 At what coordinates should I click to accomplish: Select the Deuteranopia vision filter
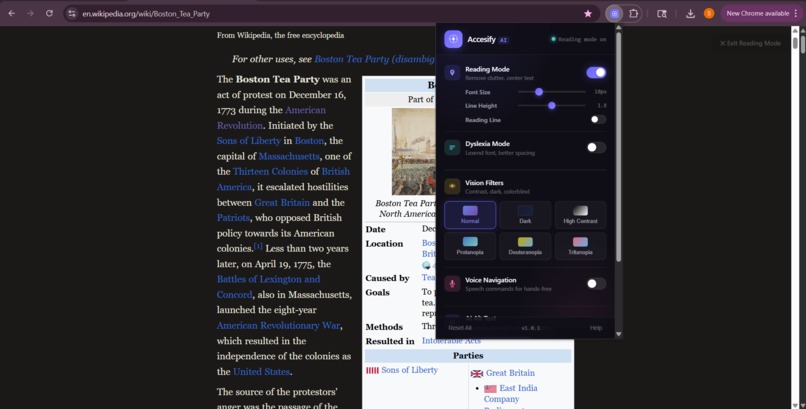pyautogui.click(x=525, y=246)
